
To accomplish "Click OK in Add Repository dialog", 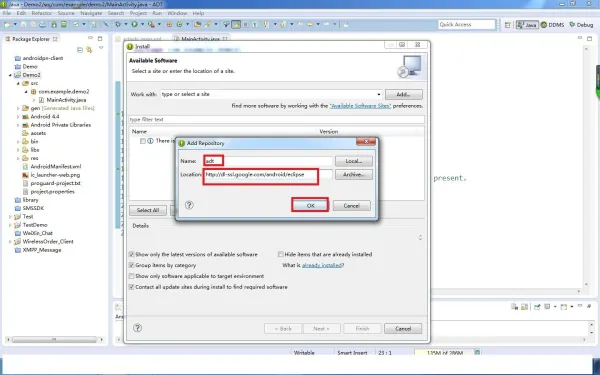I will 310,205.
